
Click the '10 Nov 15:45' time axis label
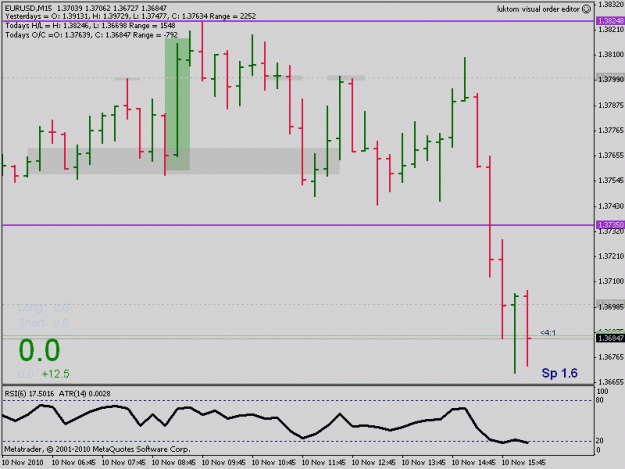(x=523, y=463)
